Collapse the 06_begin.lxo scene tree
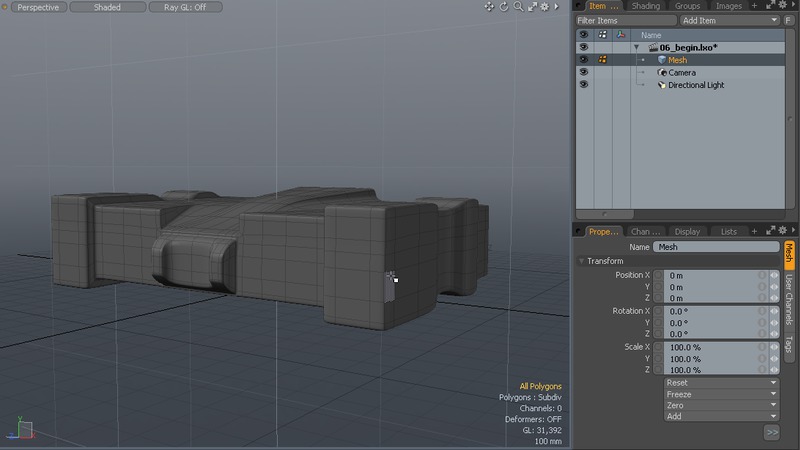The width and height of the screenshot is (800, 450). point(636,48)
